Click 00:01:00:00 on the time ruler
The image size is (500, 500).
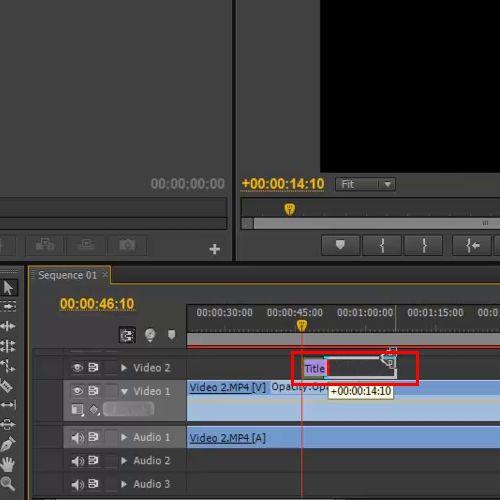pyautogui.click(x=365, y=313)
